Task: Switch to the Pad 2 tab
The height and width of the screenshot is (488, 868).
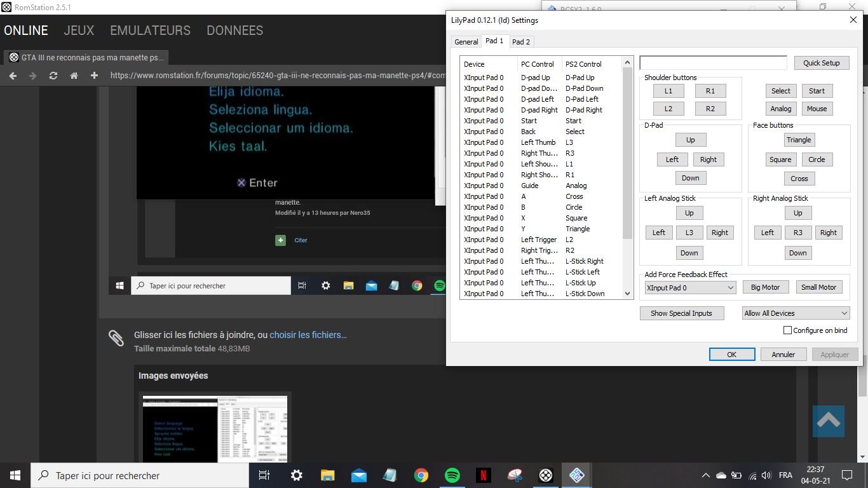Action: [x=521, y=42]
